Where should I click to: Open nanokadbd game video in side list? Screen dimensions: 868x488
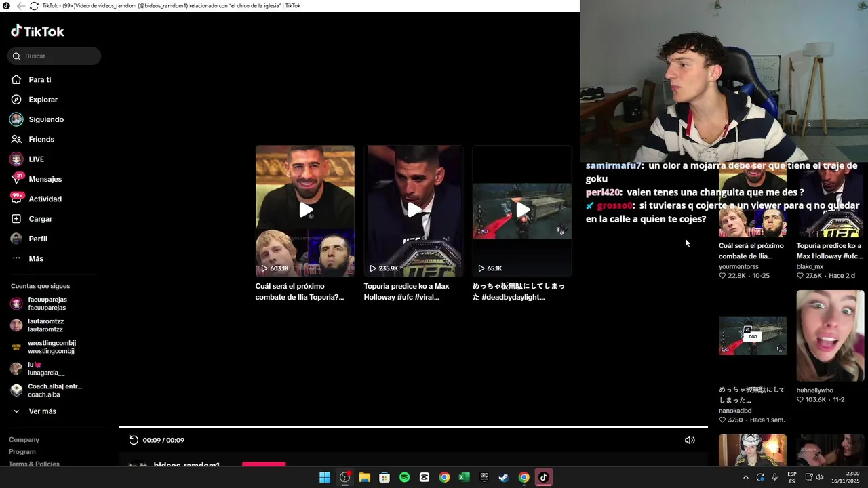(753, 335)
